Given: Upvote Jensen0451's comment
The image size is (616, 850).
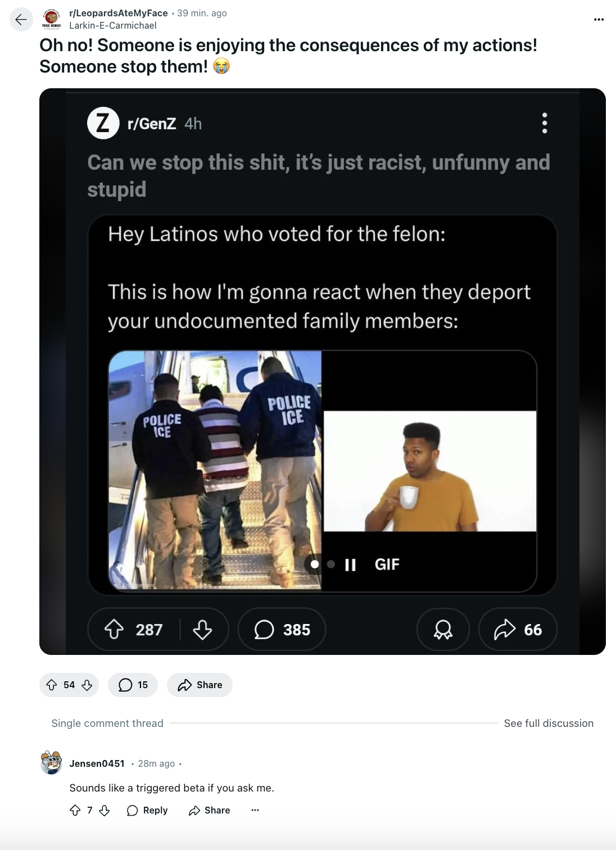Looking at the screenshot, I should (75, 810).
